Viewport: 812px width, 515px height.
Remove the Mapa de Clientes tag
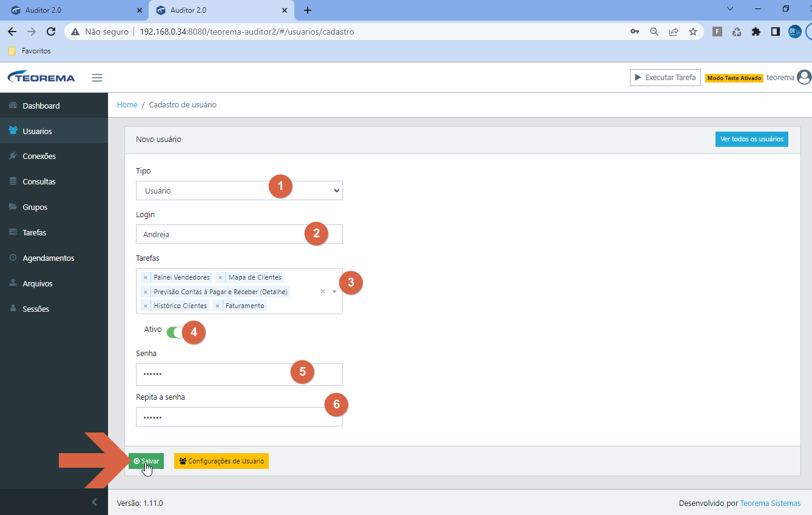(x=220, y=277)
